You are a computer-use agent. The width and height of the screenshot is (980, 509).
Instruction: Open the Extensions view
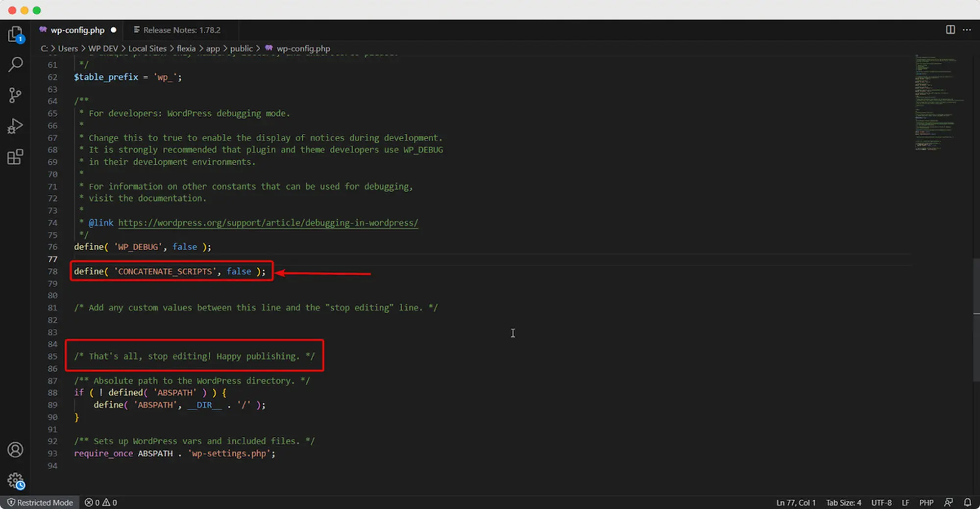pyautogui.click(x=15, y=157)
